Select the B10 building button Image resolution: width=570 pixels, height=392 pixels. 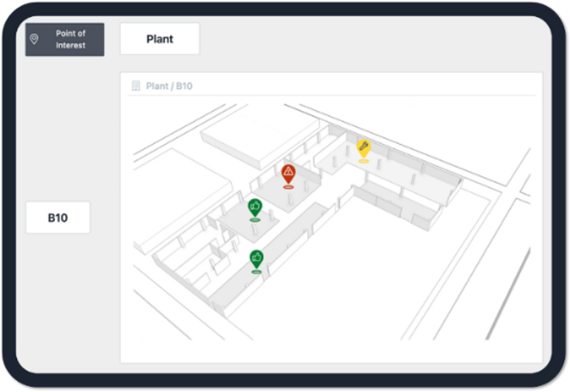[58, 218]
